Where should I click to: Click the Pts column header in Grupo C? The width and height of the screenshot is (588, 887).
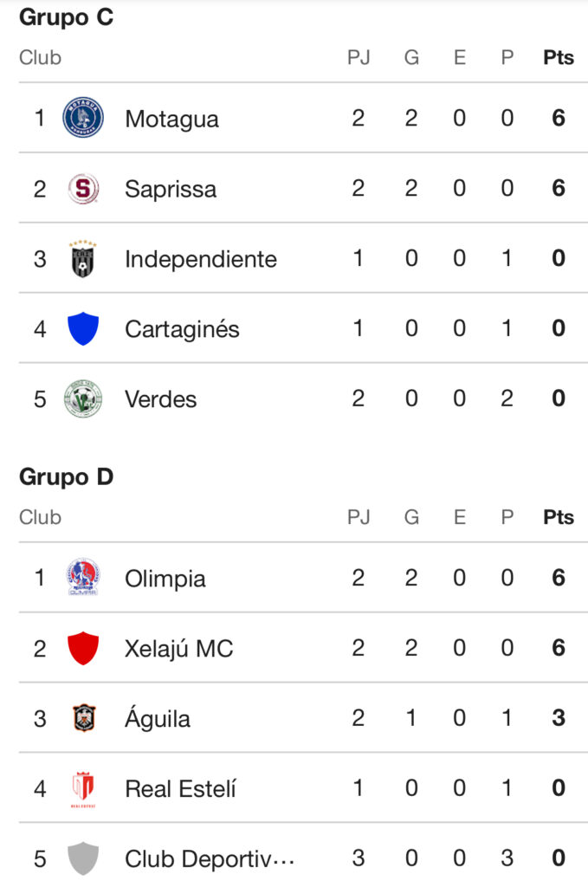(559, 58)
